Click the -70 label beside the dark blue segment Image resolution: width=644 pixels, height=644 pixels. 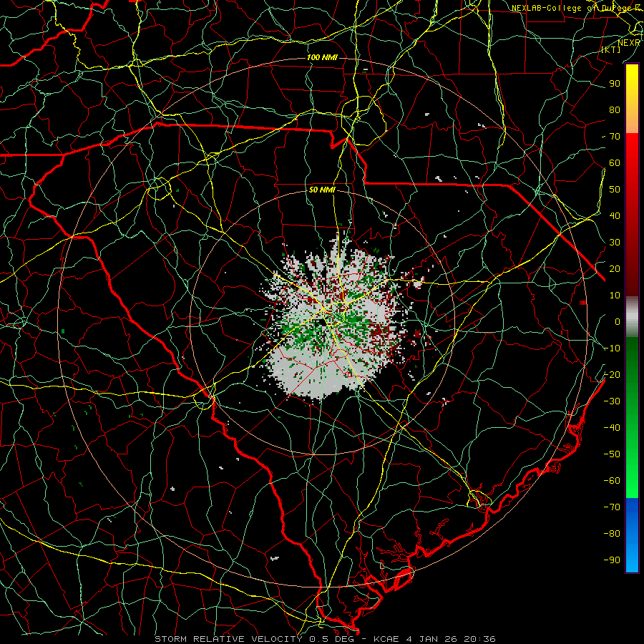(612, 507)
